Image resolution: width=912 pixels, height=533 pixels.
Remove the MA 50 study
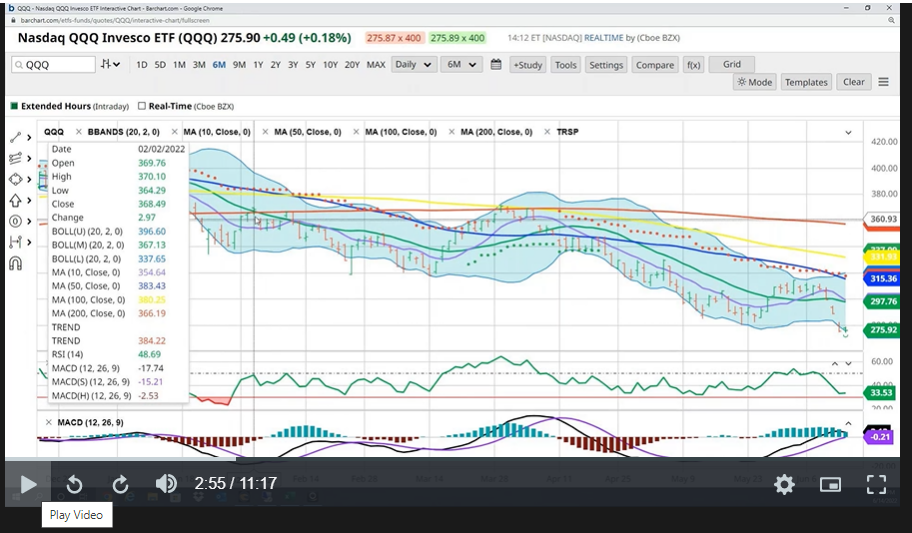(265, 132)
